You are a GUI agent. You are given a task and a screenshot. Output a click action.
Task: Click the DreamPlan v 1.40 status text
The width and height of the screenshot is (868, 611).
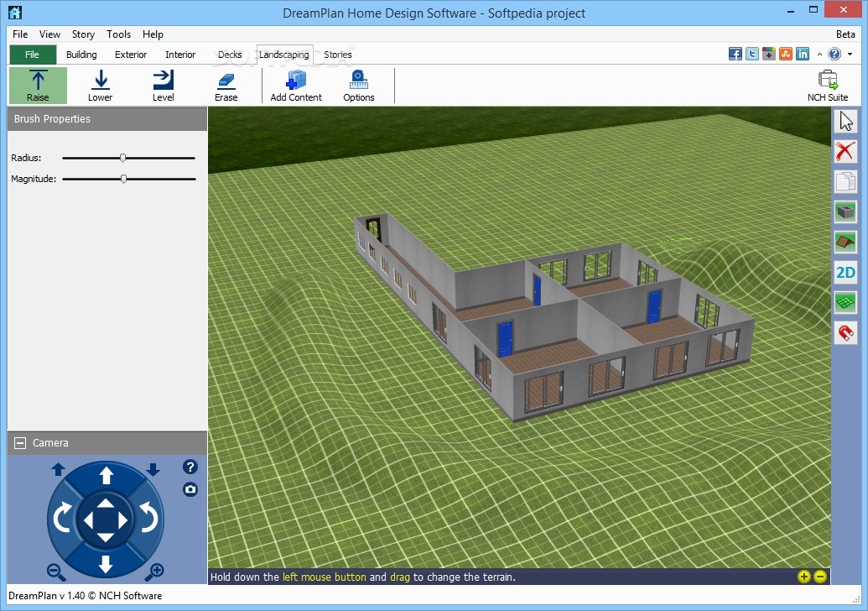click(x=86, y=596)
